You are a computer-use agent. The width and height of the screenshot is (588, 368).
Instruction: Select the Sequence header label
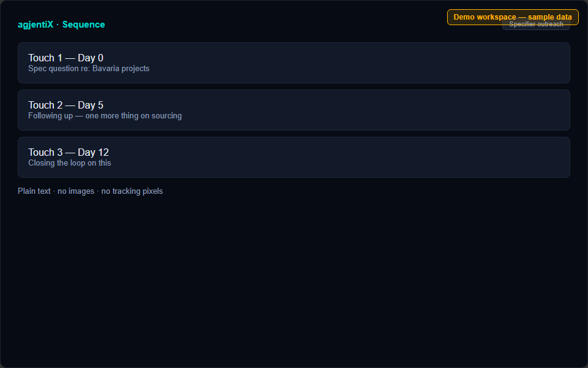coord(84,25)
